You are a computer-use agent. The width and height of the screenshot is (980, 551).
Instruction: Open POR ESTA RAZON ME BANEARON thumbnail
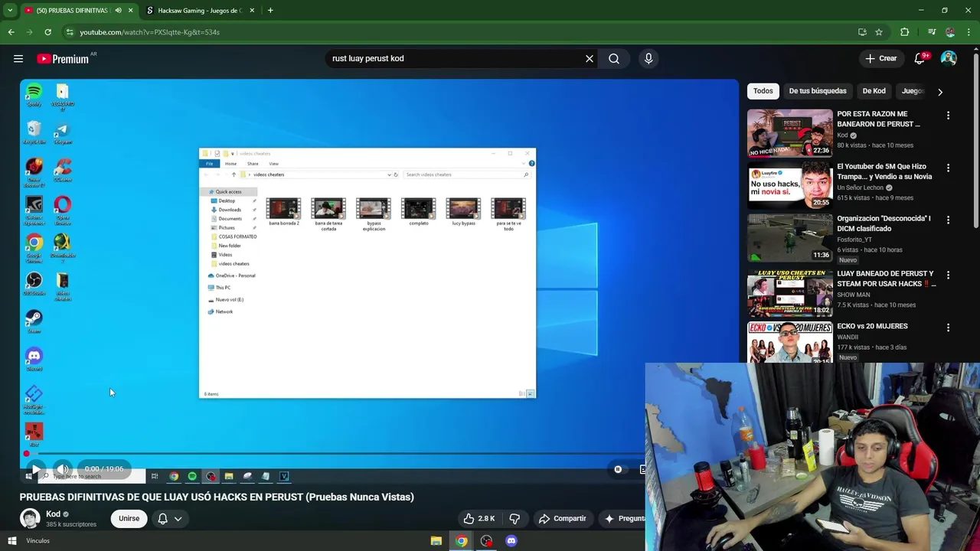coord(789,133)
